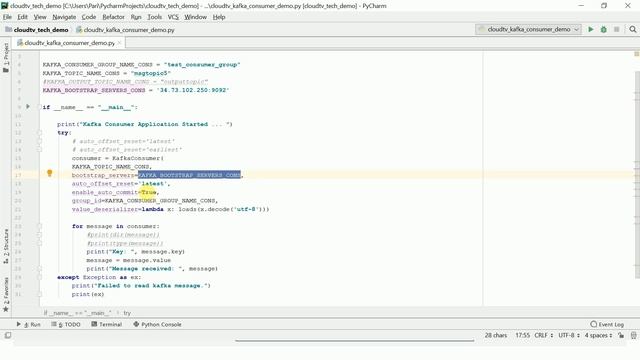Open the Structure tool window sidebar
This screenshot has height=360, width=640.
click(x=6, y=246)
